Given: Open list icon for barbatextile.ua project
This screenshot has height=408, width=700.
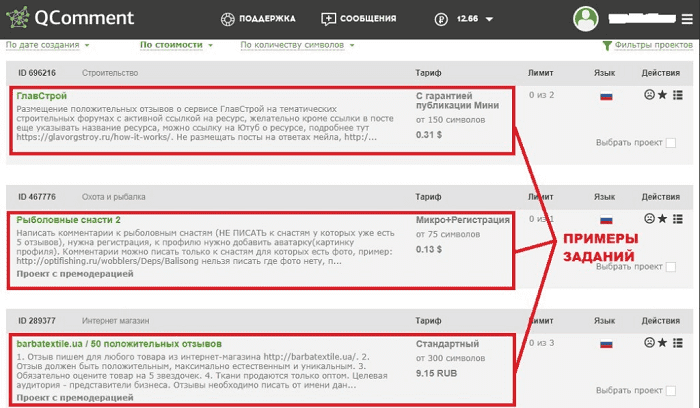Looking at the screenshot, I should pos(678,342).
